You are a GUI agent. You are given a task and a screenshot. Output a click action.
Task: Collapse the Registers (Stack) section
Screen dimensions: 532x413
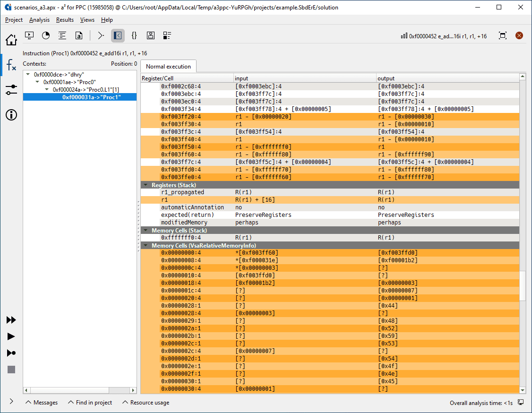146,185
